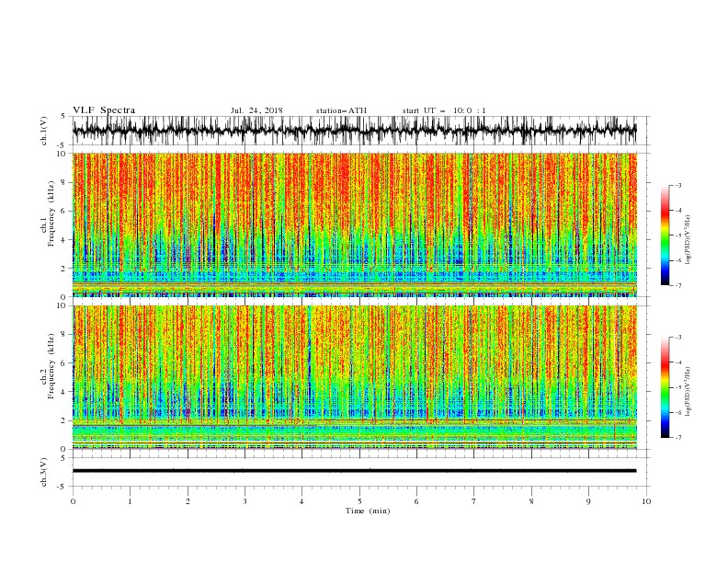Click the ch.2 "Frequency (kHz)" axis label
This screenshot has width=728, height=563.
tap(51, 365)
